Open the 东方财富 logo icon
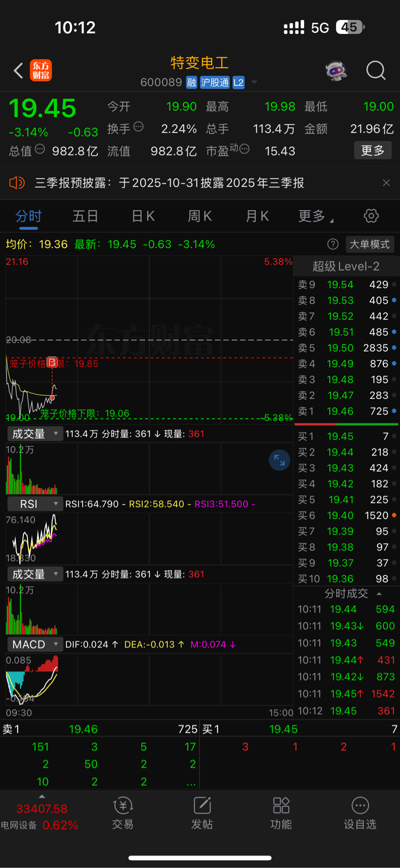The width and height of the screenshot is (400, 868). pos(41,70)
